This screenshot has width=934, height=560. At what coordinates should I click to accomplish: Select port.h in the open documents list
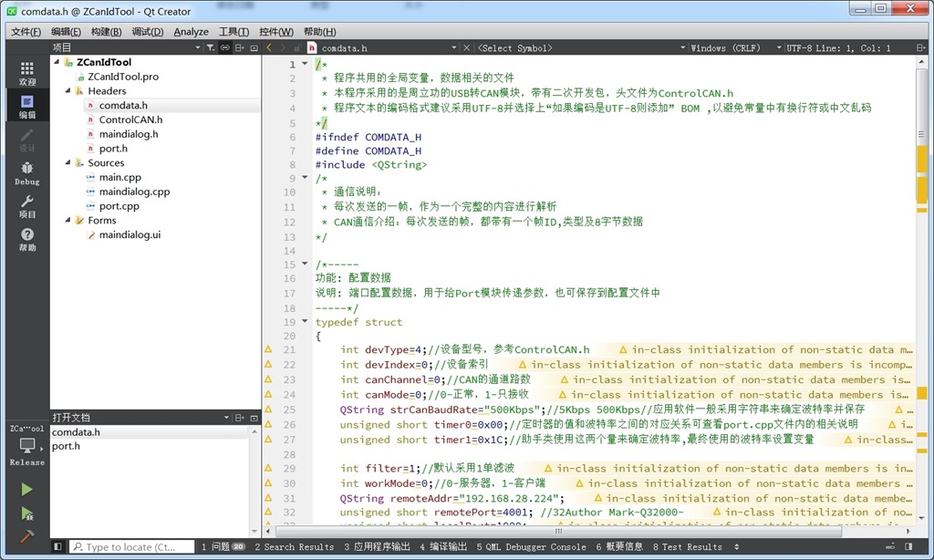pyautogui.click(x=66, y=446)
